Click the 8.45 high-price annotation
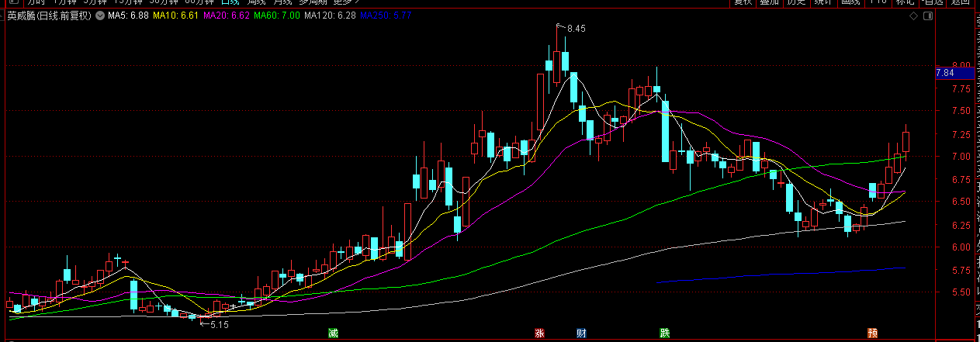Image resolution: width=980 pixels, height=342 pixels. [x=576, y=29]
